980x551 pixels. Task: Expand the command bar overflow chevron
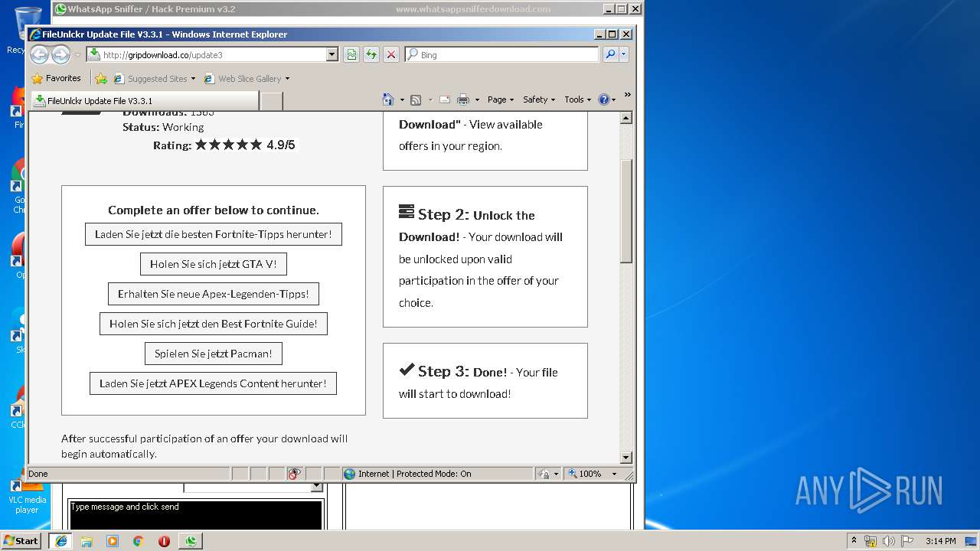pyautogui.click(x=627, y=95)
